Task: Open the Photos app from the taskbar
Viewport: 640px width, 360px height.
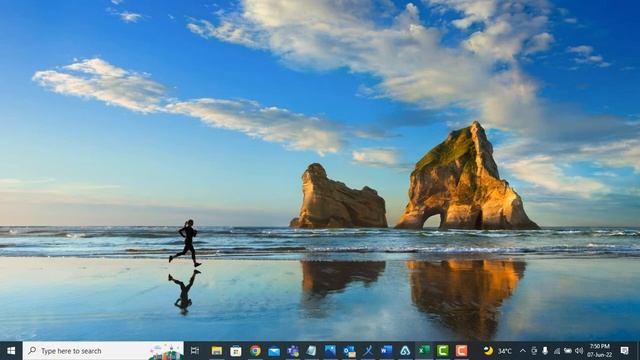Action: coord(330,351)
